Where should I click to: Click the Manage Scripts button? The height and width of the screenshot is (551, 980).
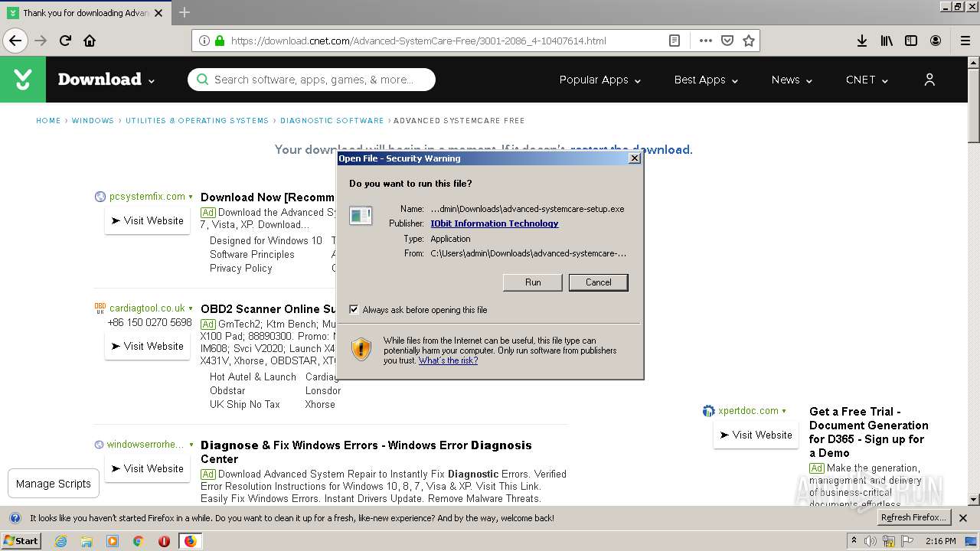pyautogui.click(x=54, y=484)
